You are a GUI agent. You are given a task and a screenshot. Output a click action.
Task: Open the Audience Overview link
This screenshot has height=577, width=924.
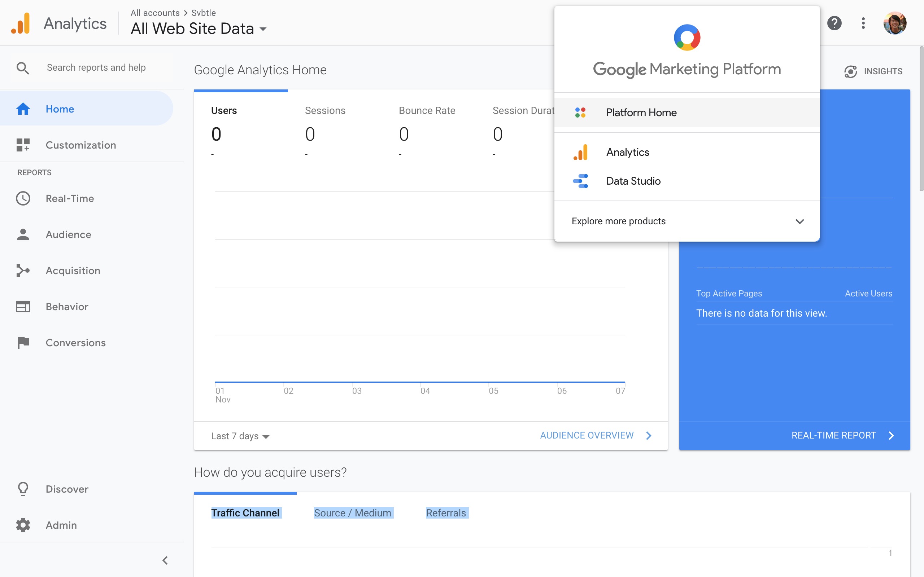pos(586,435)
